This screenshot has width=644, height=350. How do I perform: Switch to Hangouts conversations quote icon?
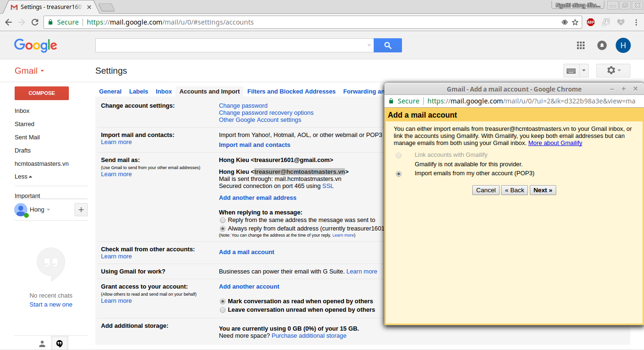click(x=59, y=343)
